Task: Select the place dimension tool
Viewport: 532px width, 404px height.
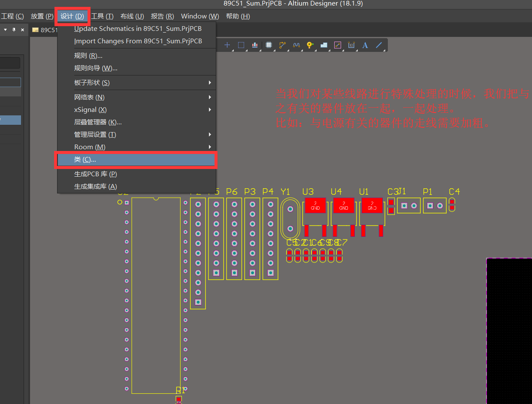Action: pyautogui.click(x=351, y=45)
